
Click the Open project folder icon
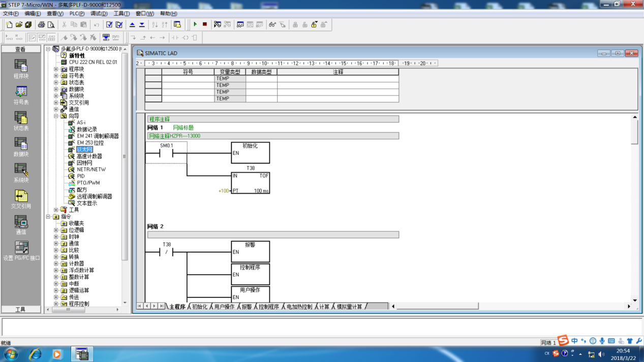point(19,24)
